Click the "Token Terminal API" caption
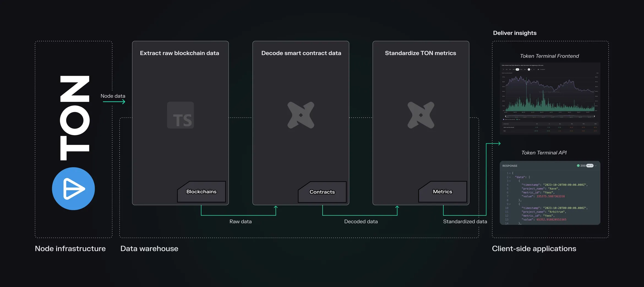The height and width of the screenshot is (287, 644). [544, 153]
